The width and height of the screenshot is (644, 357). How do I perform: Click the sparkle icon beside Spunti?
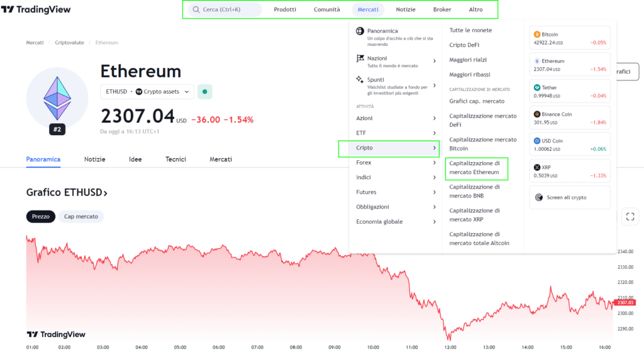pos(360,79)
